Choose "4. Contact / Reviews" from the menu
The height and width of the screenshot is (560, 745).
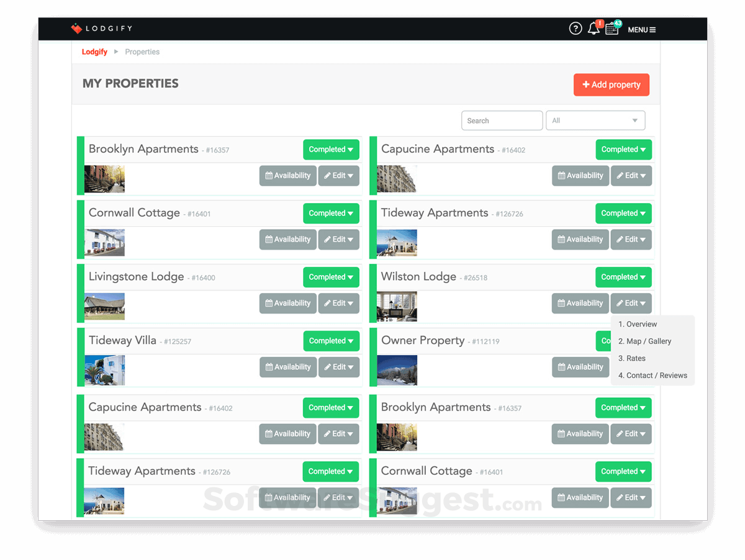coord(652,375)
